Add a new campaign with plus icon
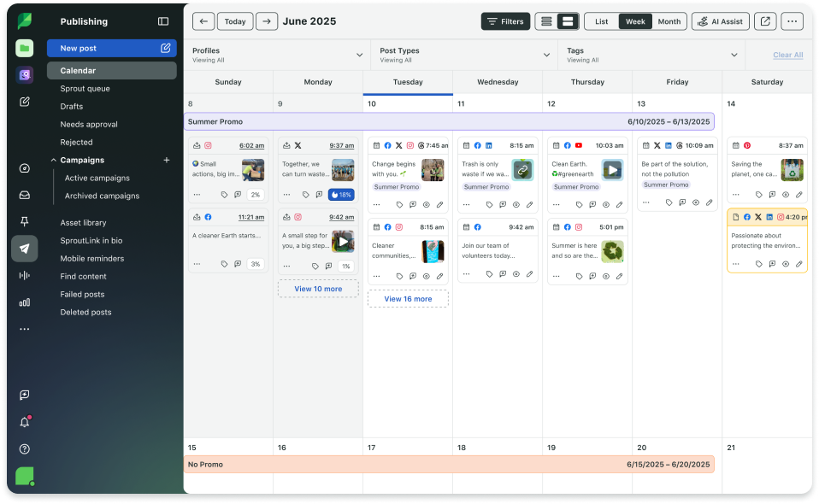This screenshot has width=819, height=504. point(167,160)
